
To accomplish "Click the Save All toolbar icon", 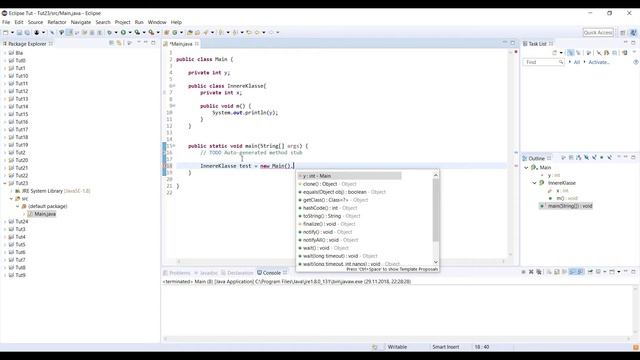I will point(27,32).
